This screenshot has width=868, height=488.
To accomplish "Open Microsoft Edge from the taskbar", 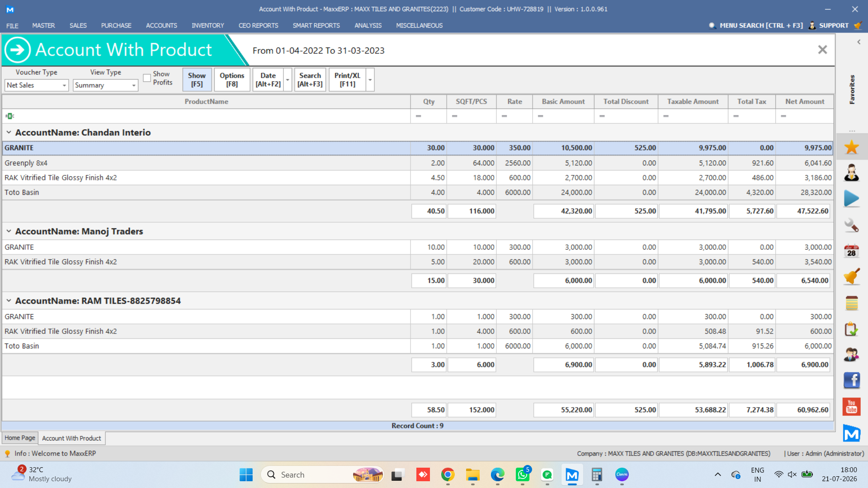I will click(498, 474).
